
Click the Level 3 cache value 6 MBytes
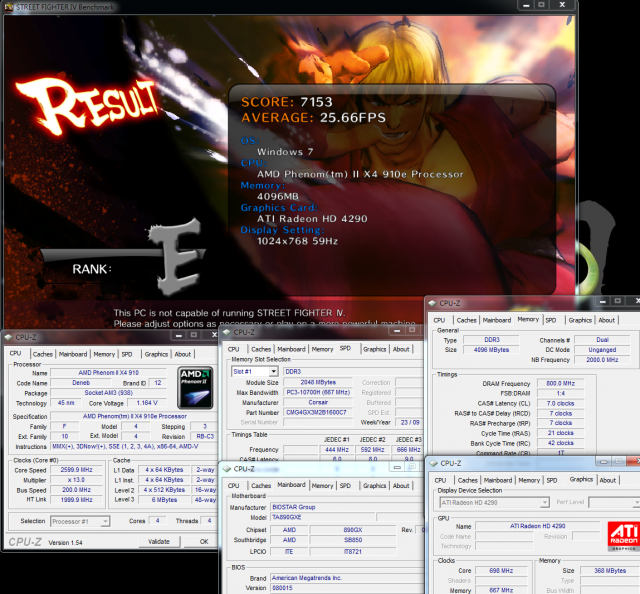(164, 500)
